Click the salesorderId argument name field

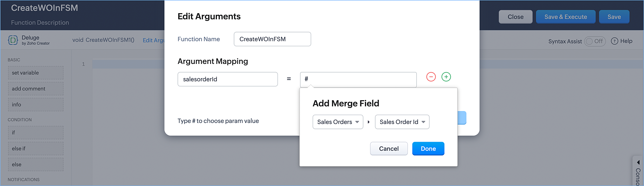(227, 79)
